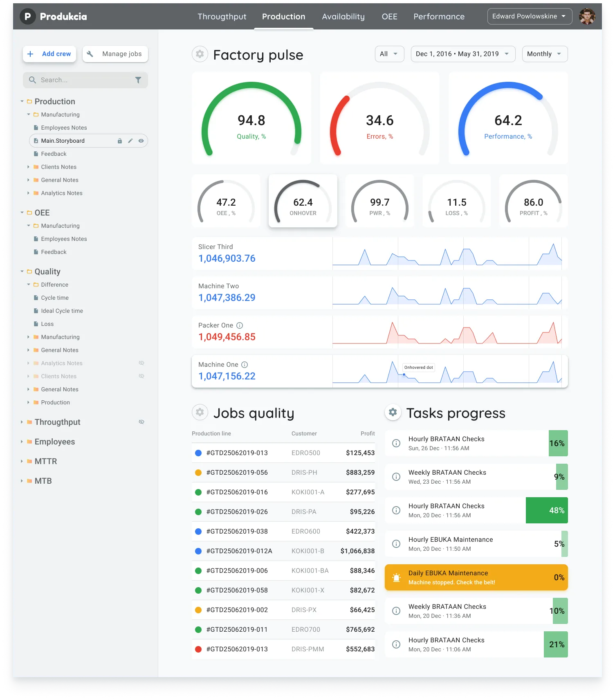This screenshot has width=615, height=700.
Task: Click the 21% progress bar
Action: (x=556, y=644)
